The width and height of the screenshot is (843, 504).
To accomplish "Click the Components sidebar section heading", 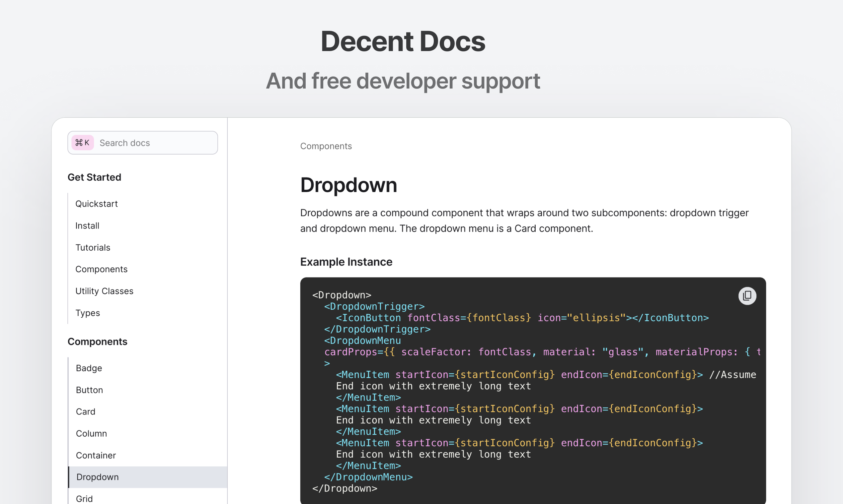I will [98, 342].
